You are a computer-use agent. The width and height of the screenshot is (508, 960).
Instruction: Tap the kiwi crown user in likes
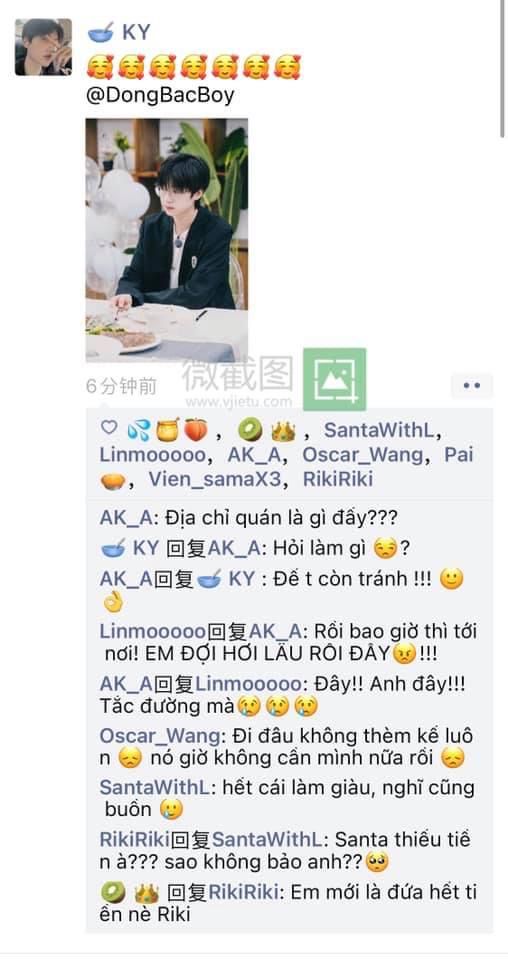pyautogui.click(x=266, y=431)
